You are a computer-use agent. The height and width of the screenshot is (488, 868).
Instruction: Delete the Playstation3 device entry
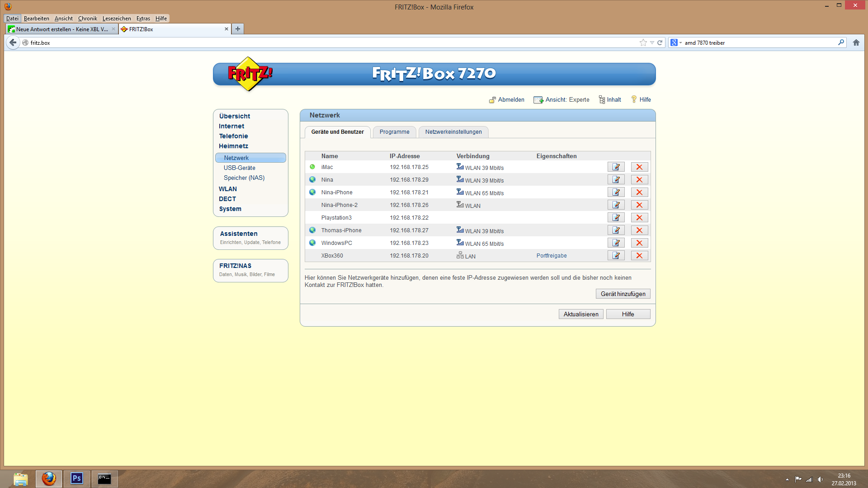pyautogui.click(x=639, y=218)
